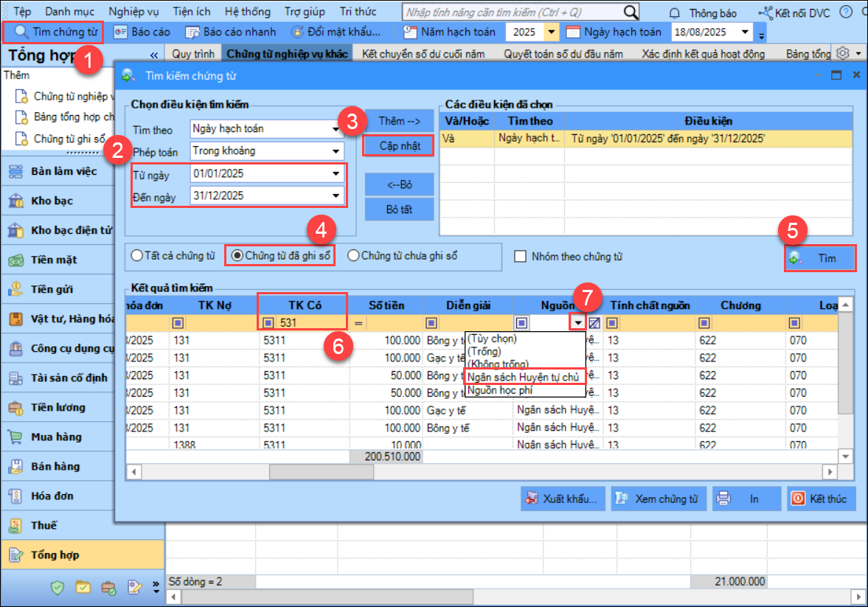This screenshot has height=607, width=868.
Task: Select the Tổng hợp module in sidebar
Action: pos(83,555)
